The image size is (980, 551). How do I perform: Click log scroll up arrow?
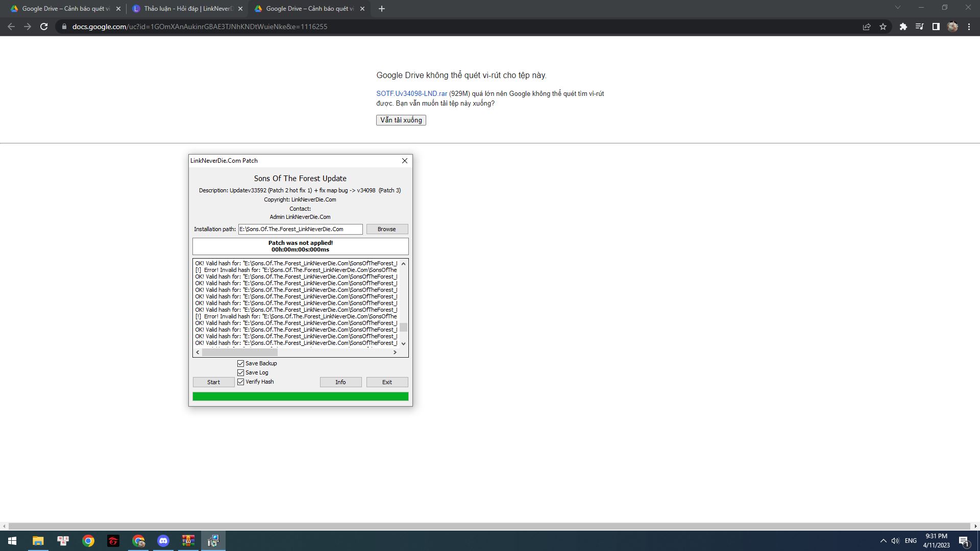tap(404, 264)
